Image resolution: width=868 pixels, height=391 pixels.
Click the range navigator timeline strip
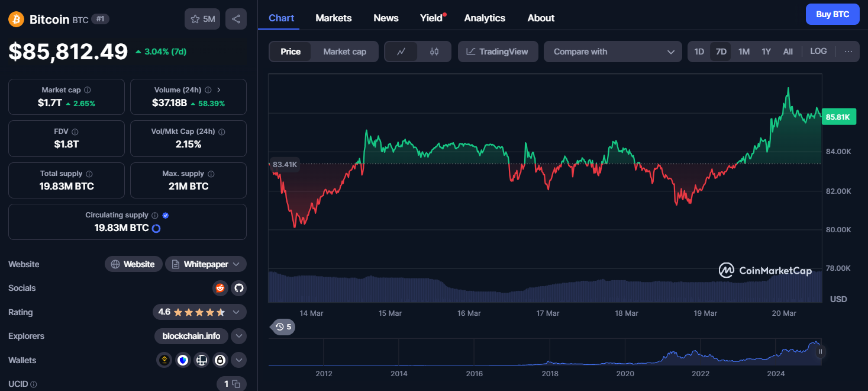click(x=544, y=352)
